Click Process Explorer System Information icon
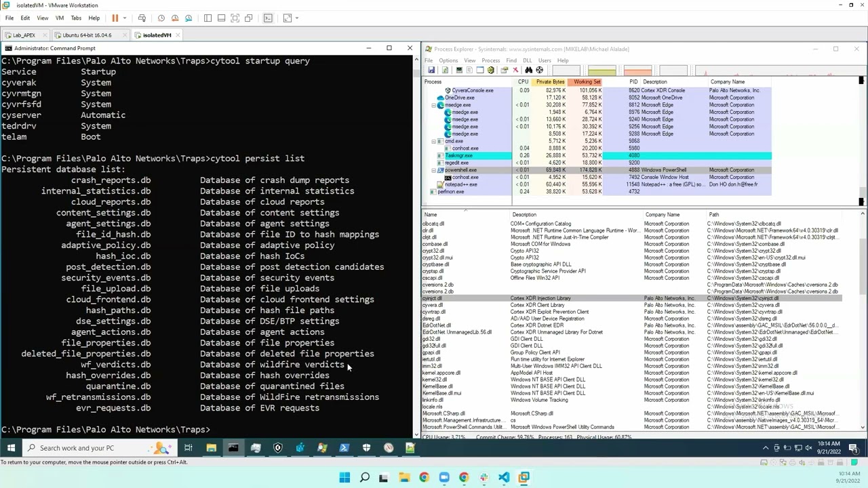Screen dimensions: 868x488 pyautogui.click(x=459, y=70)
